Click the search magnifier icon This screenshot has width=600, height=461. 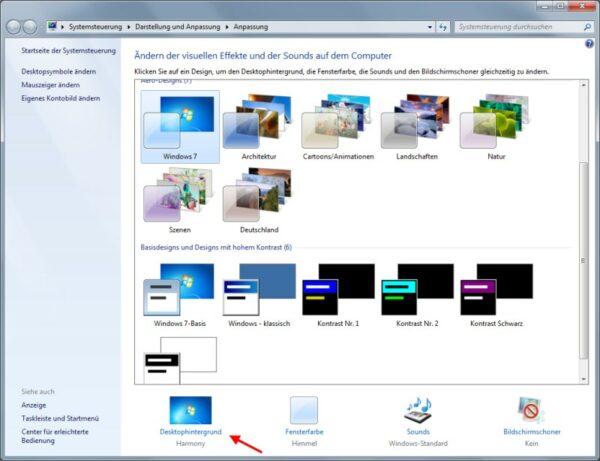(x=587, y=27)
